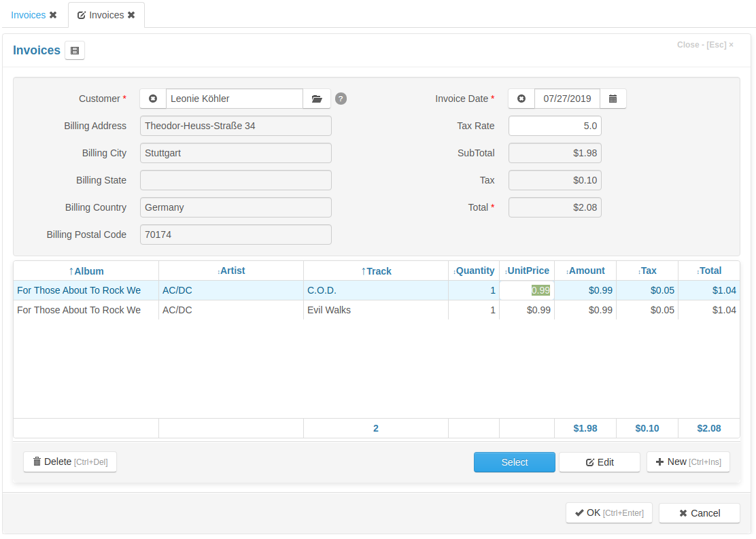Screen dimensions: 756x539
Task: Click the Billing Address field
Action: [x=236, y=126]
